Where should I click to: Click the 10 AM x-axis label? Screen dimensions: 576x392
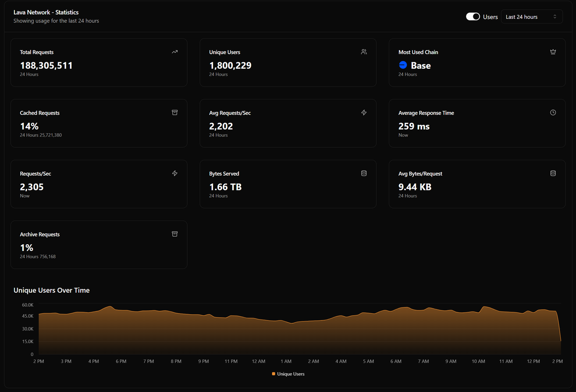point(479,361)
